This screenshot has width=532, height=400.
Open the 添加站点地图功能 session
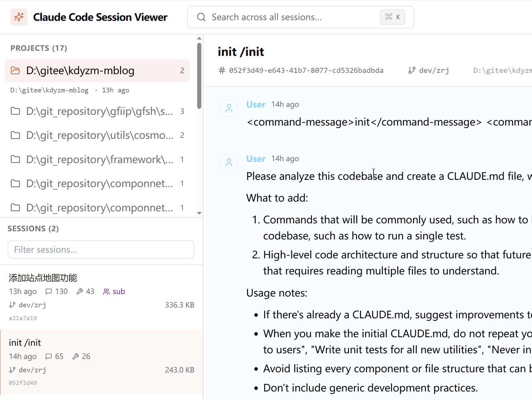101,297
